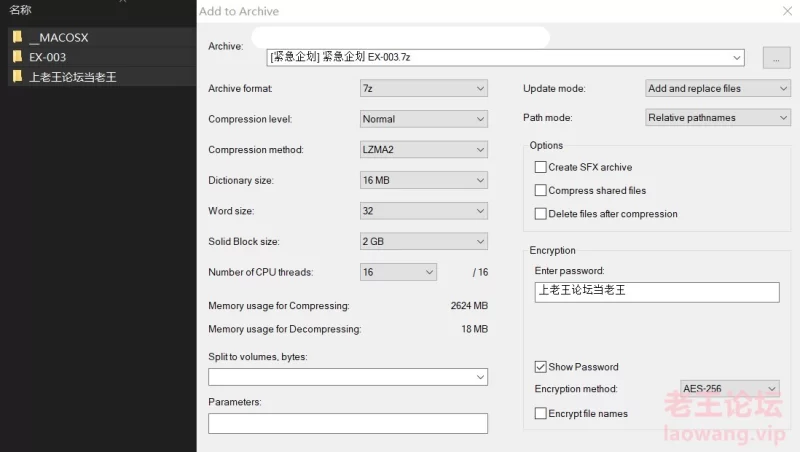Open Compression method LZMA2 dropdown
Image resolution: width=800 pixels, height=452 pixels.
coord(424,150)
